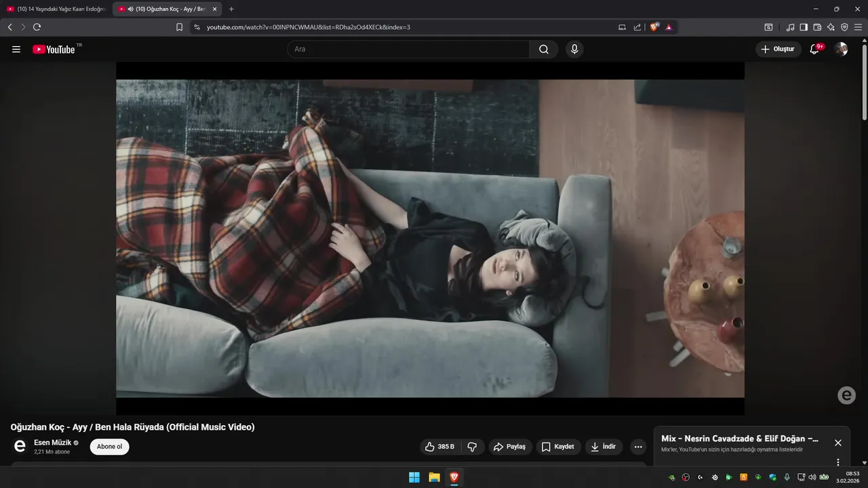This screenshot has height=488, width=868.
Task: Close the Mix playlist mini panel
Action: (838, 443)
